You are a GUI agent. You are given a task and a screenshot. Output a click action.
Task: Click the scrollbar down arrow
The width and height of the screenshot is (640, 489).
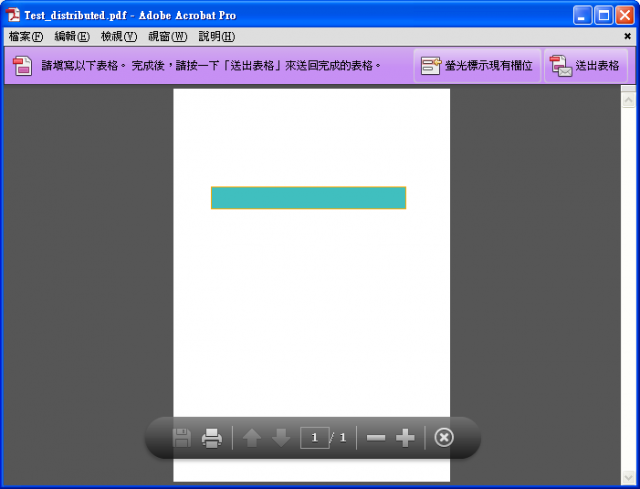tap(629, 477)
